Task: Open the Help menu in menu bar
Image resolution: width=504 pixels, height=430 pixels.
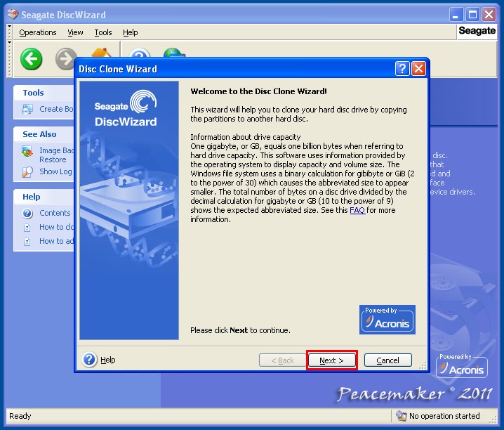Action: pyautogui.click(x=130, y=32)
